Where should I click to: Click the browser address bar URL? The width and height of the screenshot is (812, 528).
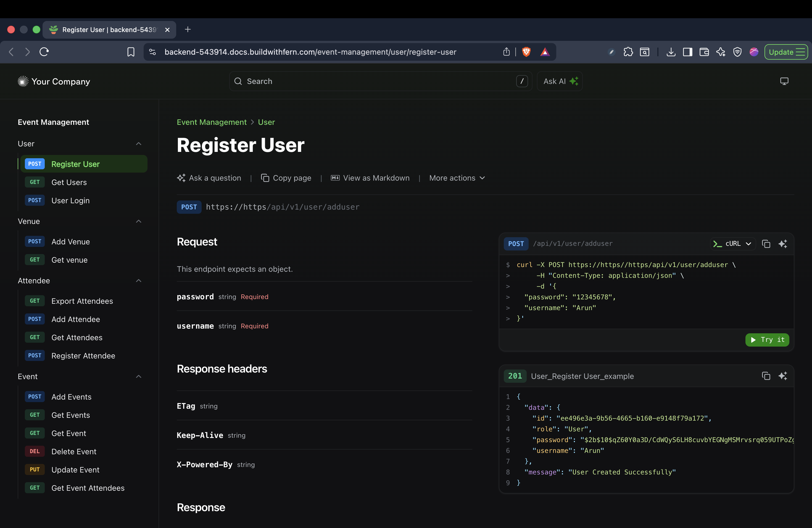coord(310,52)
